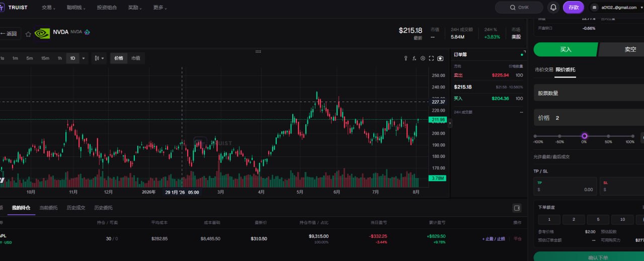Favorite NVDA with the star icon
644x261 pixels.
coord(28,34)
